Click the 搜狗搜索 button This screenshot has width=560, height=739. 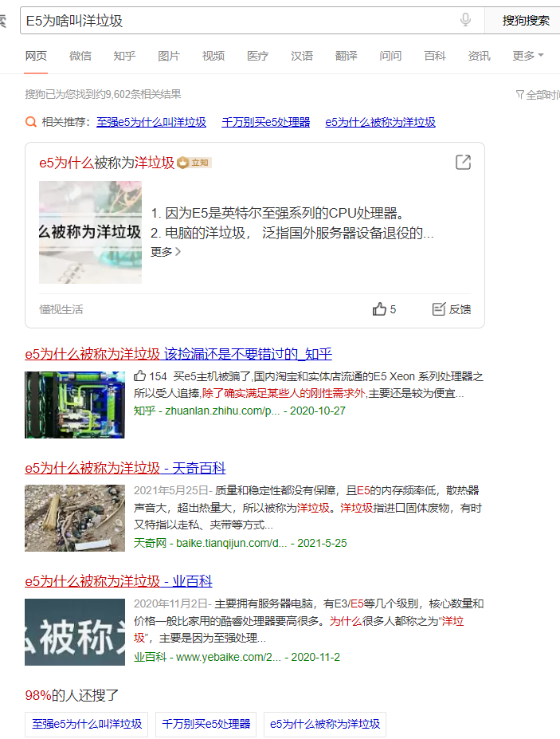tap(525, 20)
